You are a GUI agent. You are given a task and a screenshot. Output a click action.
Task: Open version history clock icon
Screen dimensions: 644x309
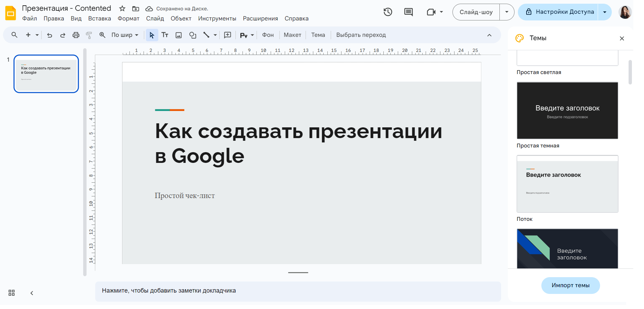388,12
